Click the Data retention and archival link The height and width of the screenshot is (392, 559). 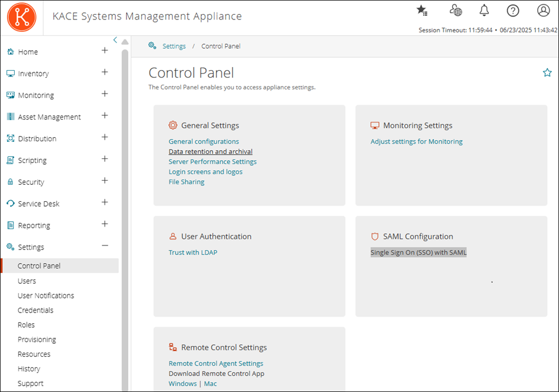(x=210, y=151)
